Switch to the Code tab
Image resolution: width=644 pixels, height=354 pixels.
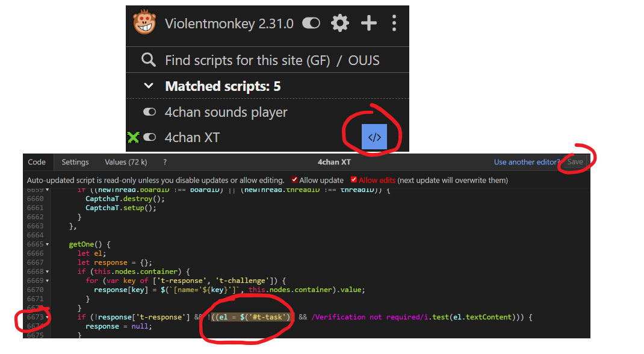[37, 162]
